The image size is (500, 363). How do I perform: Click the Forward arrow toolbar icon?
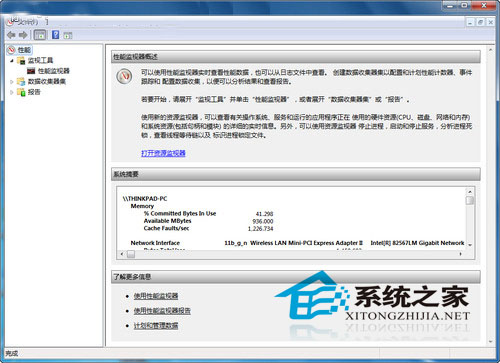point(23,35)
